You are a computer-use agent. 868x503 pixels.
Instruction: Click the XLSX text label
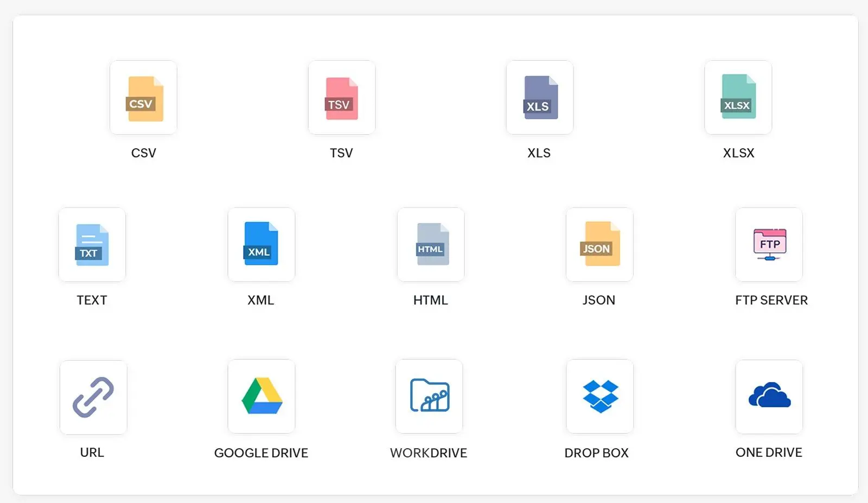pyautogui.click(x=739, y=153)
